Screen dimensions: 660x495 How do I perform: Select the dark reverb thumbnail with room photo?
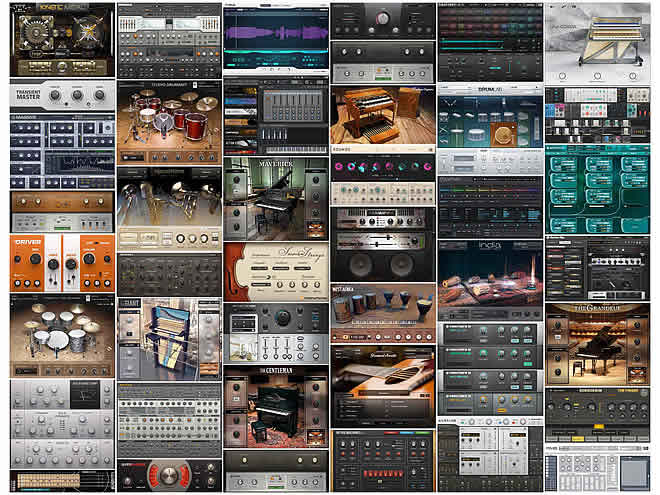click(x=276, y=333)
